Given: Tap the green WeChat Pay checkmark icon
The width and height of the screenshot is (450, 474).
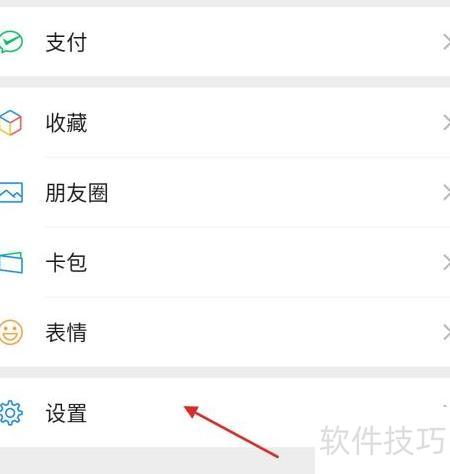Looking at the screenshot, I should [x=11, y=42].
